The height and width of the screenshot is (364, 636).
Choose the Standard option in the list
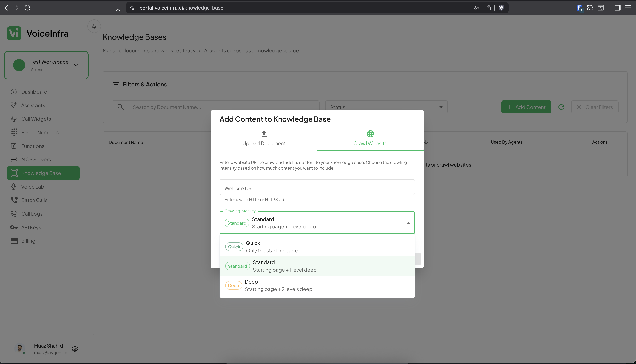point(317,266)
